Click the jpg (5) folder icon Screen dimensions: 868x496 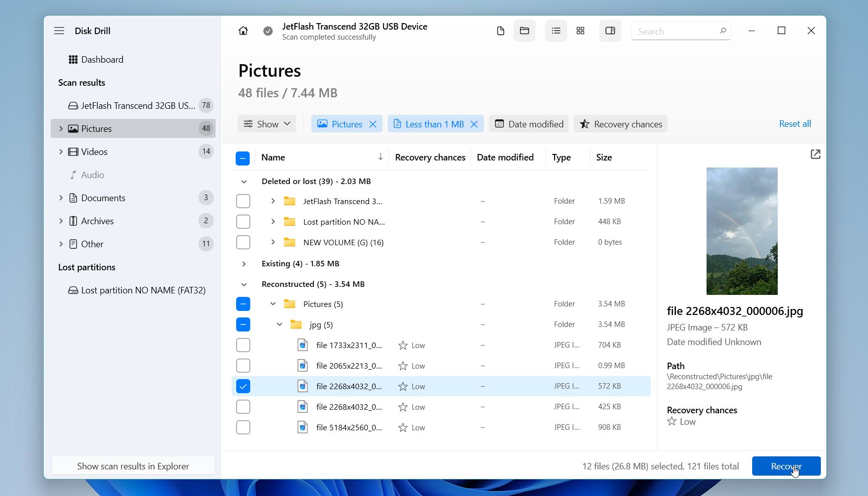(x=296, y=324)
